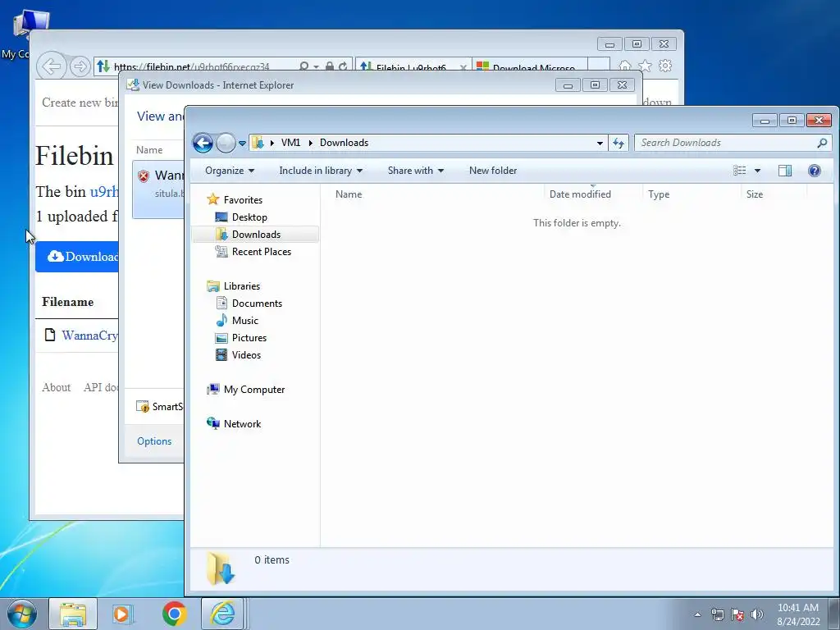Click the blue Download button on Filebin page
The width and height of the screenshot is (840, 630).
[x=77, y=257]
